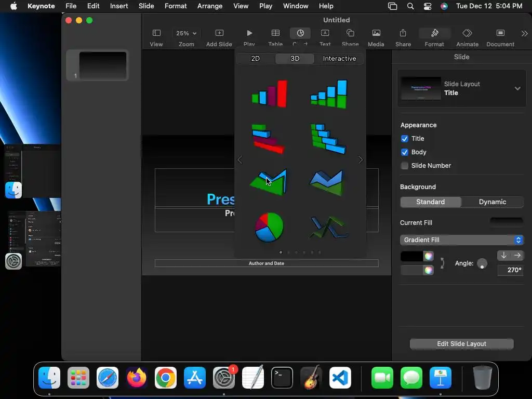Open the Arrange menu
This screenshot has height=399, width=532.
(210, 6)
